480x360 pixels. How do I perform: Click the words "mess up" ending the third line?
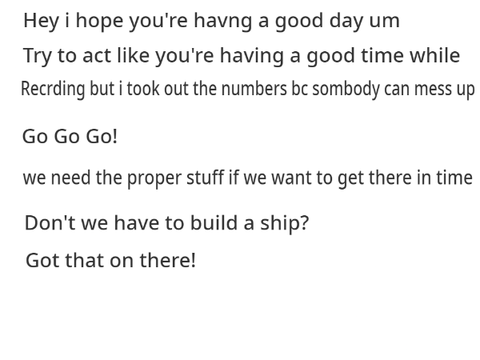tap(444, 90)
